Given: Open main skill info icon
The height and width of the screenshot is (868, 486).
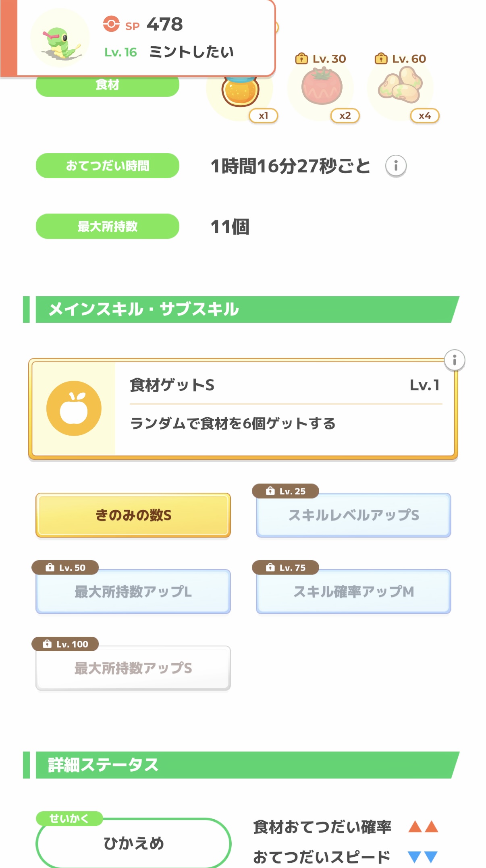Looking at the screenshot, I should click(454, 360).
